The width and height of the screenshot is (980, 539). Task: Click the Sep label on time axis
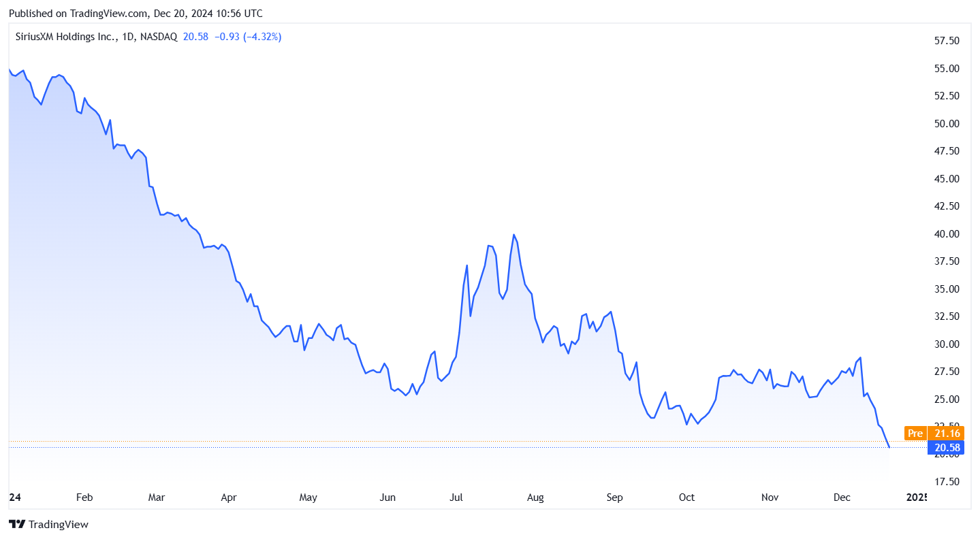(614, 497)
